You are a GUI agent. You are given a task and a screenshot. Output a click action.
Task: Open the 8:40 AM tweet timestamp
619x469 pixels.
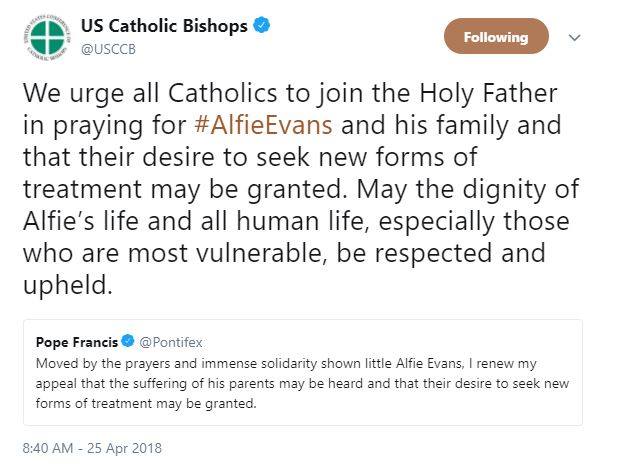point(48,447)
